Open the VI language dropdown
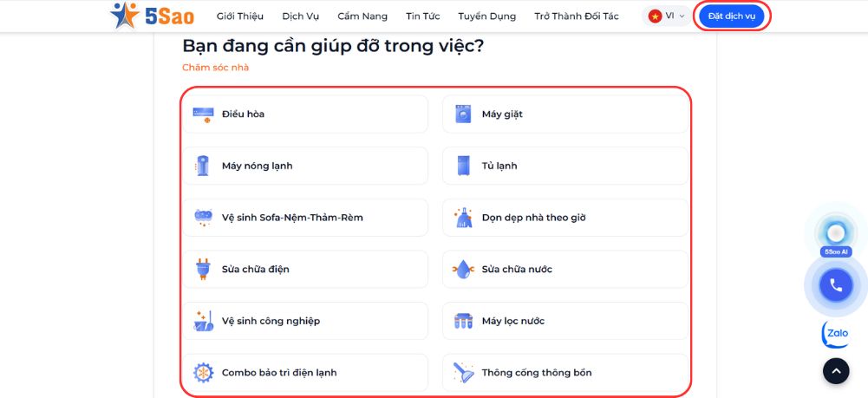 (x=667, y=16)
